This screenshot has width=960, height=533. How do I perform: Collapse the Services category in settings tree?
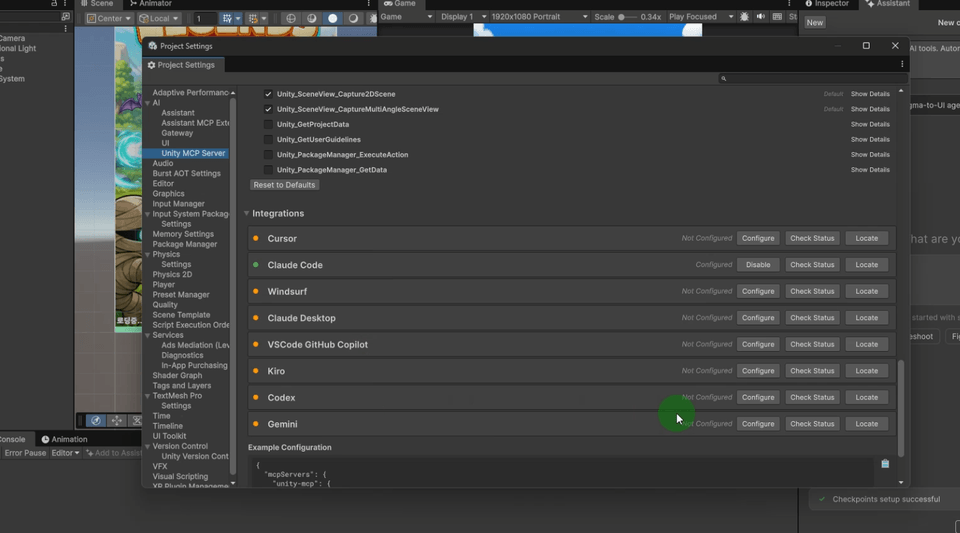coord(148,335)
